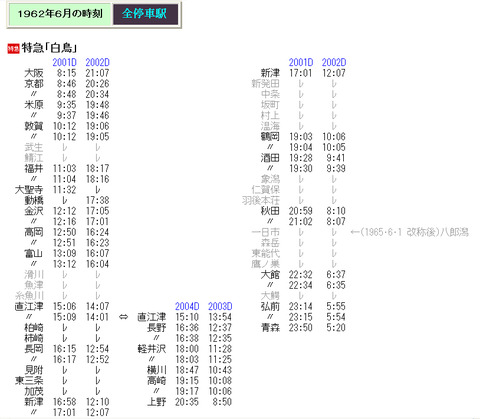Click the 11:32 time at 大聖寺
The width and height of the screenshot is (480, 419).
tap(65, 190)
